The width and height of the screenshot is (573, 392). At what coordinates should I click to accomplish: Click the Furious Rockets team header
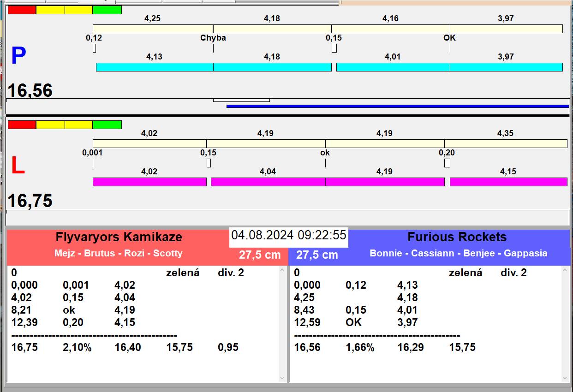pyautogui.click(x=457, y=238)
